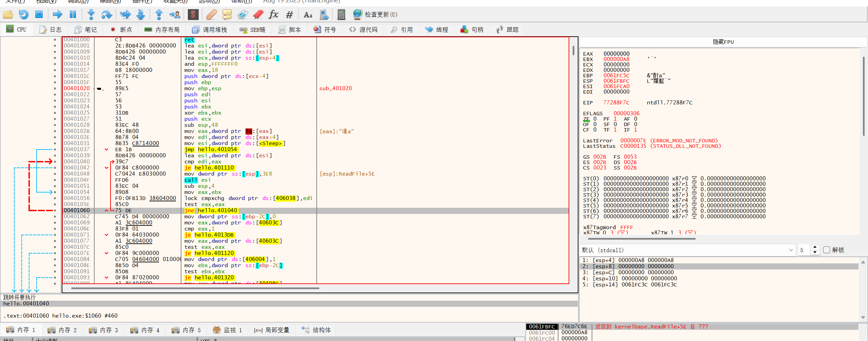Click the disassembly horizontal scrollbar

click(x=195, y=288)
